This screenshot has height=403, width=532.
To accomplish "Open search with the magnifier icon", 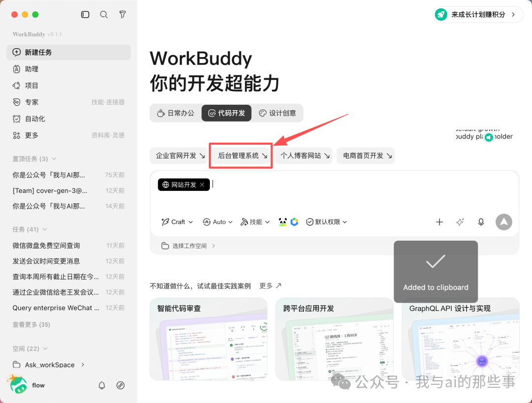I will coord(104,15).
